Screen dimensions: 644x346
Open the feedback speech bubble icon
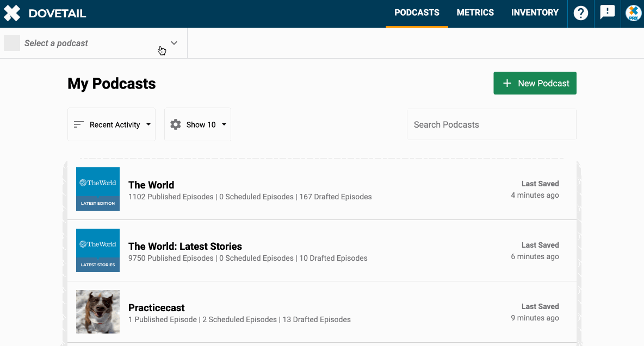pos(607,12)
